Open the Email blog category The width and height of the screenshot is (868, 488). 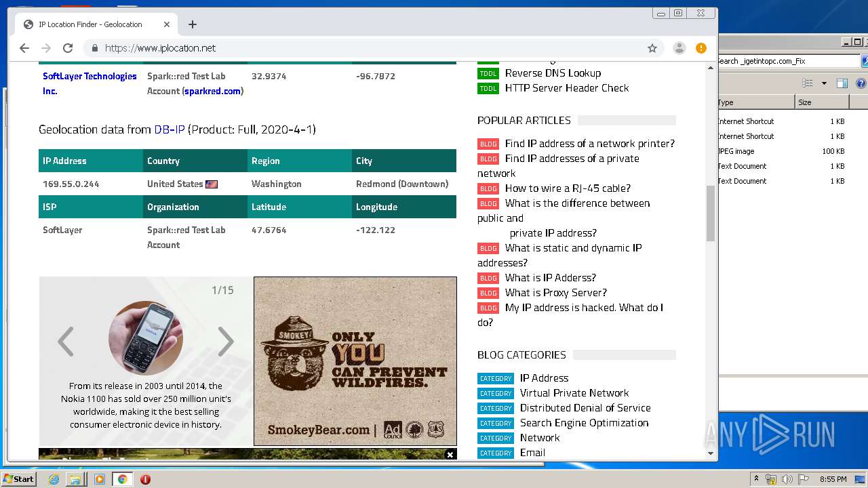tap(532, 453)
